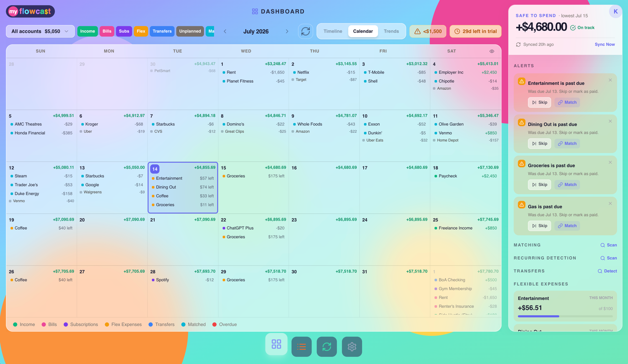Select the July 16 day cell
This screenshot has width=628, height=364.
(324, 188)
